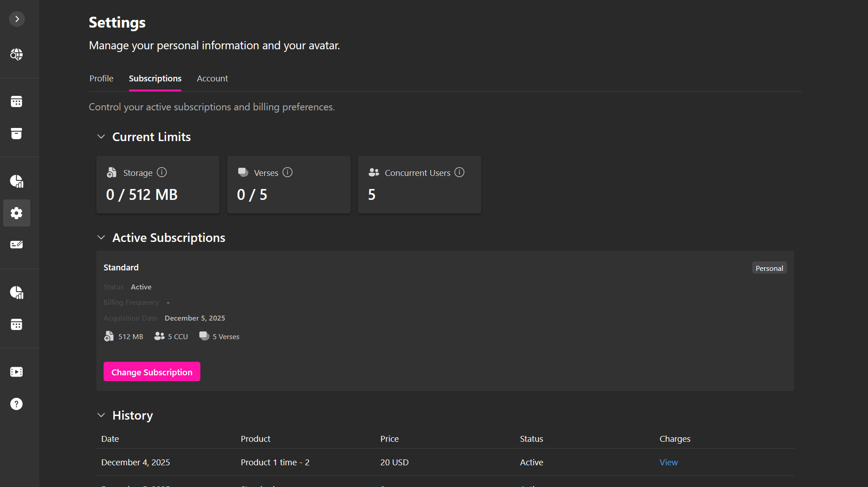Open the analytics pie chart icon
Viewport: 868px width, 487px height.
click(x=16, y=181)
